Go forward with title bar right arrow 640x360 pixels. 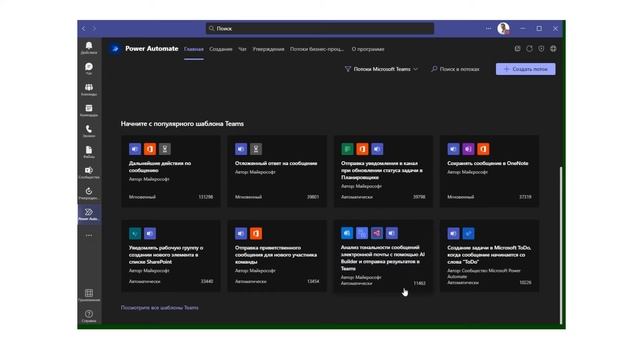pyautogui.click(x=94, y=29)
